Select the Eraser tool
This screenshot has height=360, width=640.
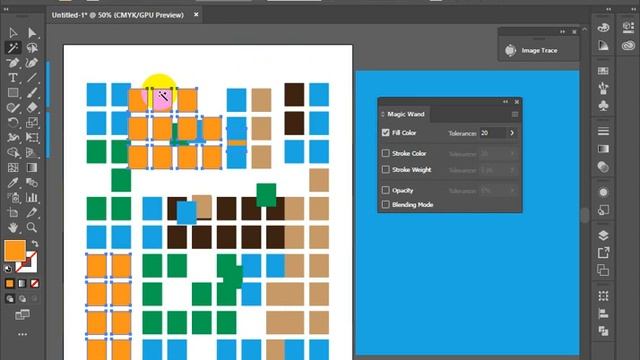coord(32,107)
